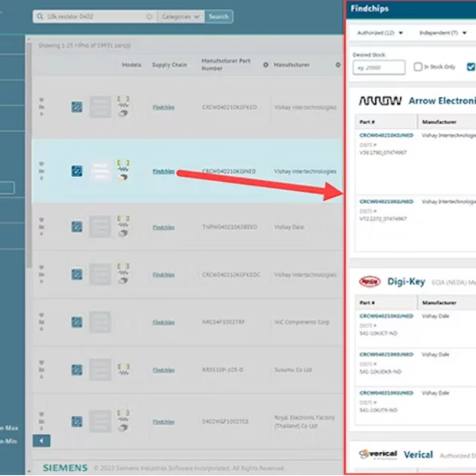Open Findchips link for CRCW040210K0JNED

[x=163, y=171]
